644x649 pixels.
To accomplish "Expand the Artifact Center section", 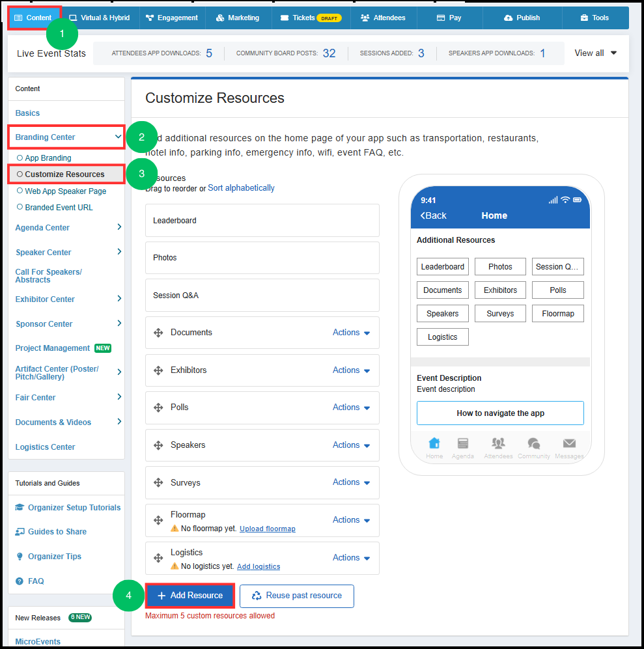I will point(119,372).
